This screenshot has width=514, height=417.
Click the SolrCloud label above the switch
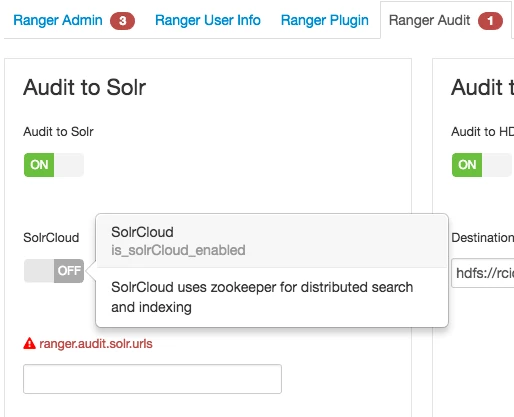(x=51, y=238)
